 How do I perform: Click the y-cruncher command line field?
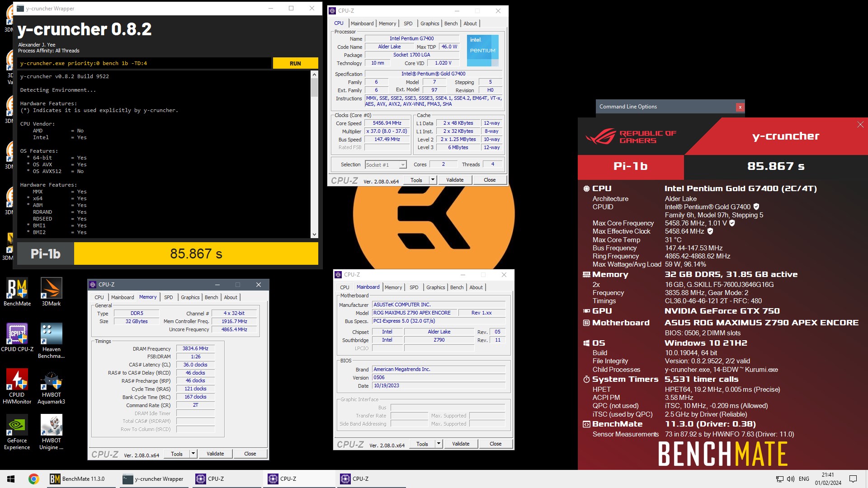[x=144, y=63]
